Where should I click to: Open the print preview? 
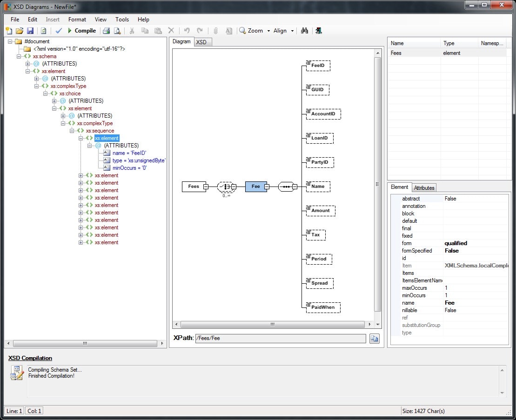pyautogui.click(x=117, y=30)
